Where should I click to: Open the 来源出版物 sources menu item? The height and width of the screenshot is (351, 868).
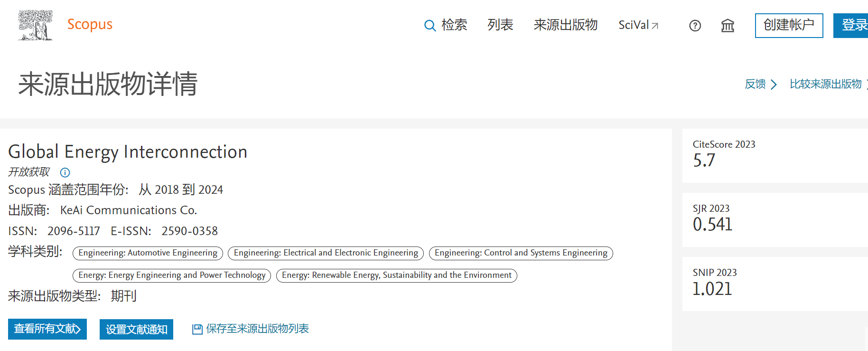click(566, 25)
